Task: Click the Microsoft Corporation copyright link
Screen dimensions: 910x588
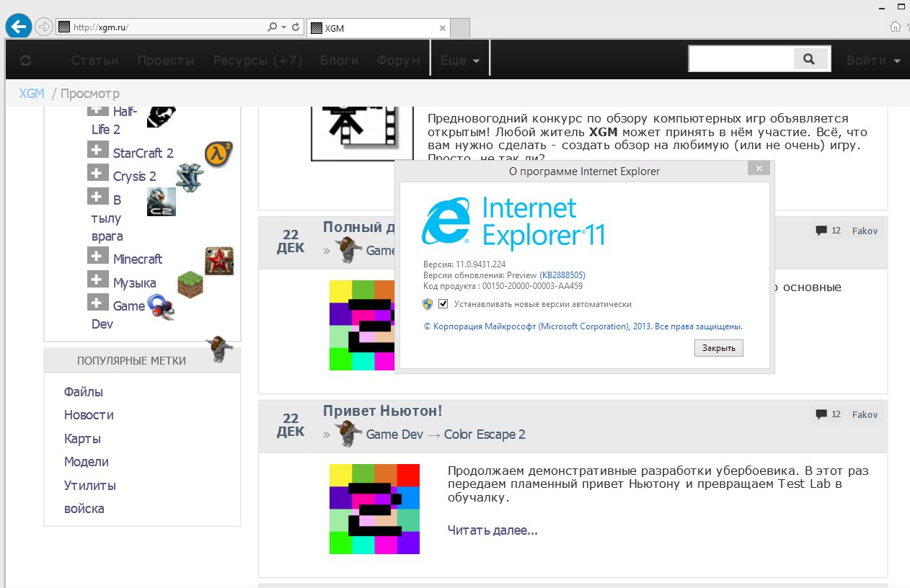Action: click(x=583, y=326)
